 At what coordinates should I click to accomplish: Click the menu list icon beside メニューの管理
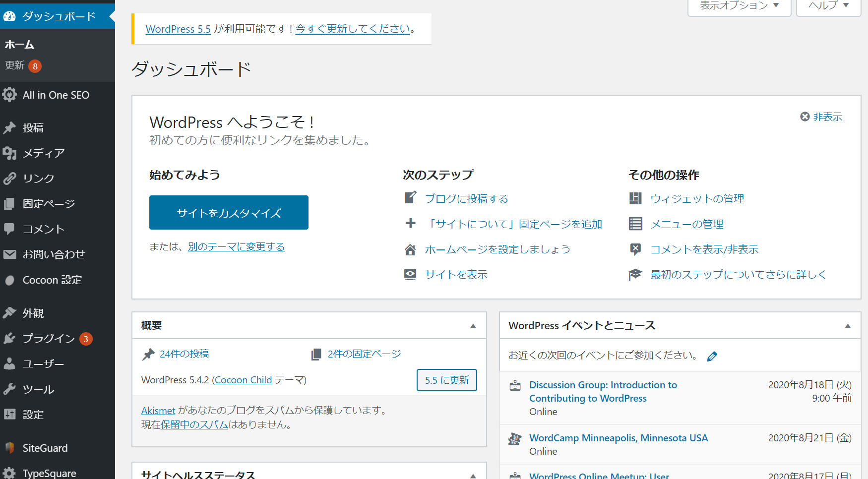[x=635, y=224]
